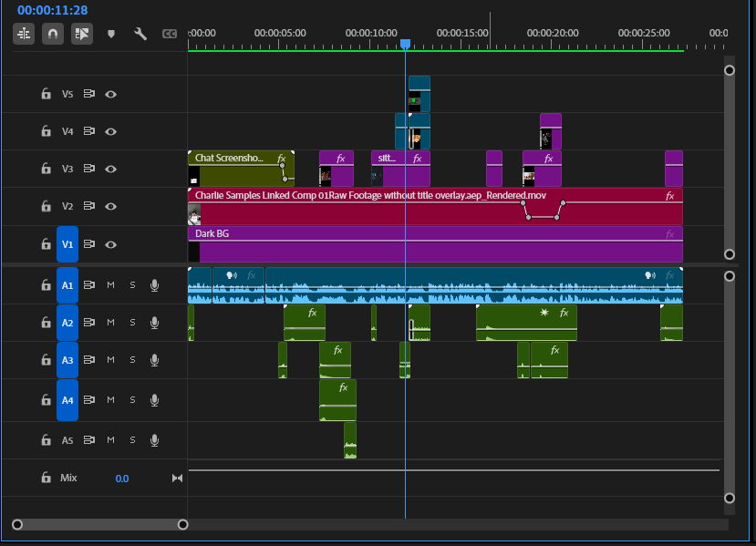Screen dimensions: 756x546
Task: Toggle Linked Selection button
Action: 82,34
